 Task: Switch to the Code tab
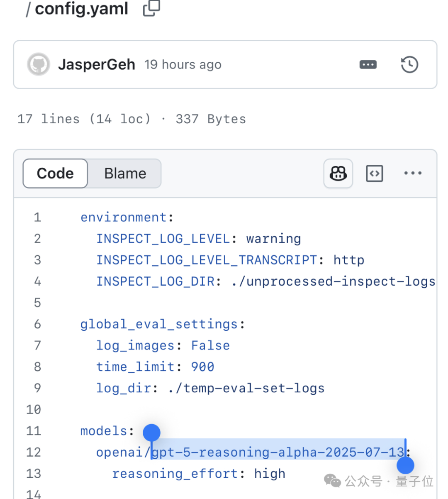click(55, 174)
